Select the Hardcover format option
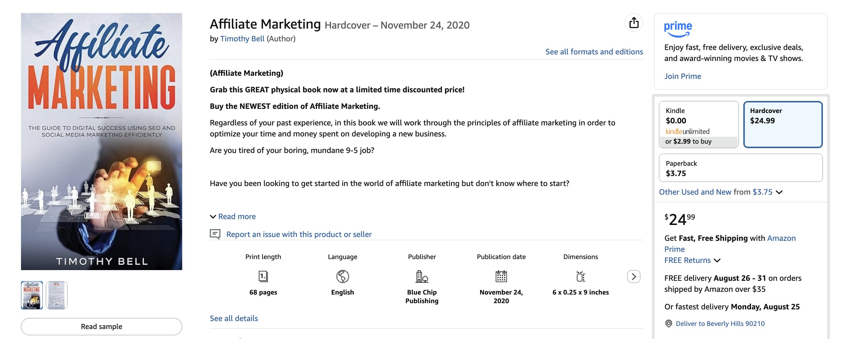868x339 pixels. [x=783, y=124]
